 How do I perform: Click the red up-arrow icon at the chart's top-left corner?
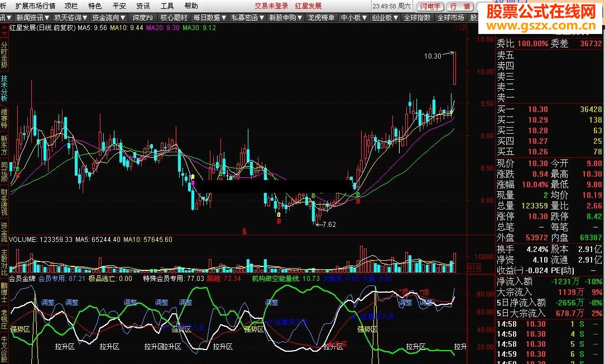click(4, 28)
